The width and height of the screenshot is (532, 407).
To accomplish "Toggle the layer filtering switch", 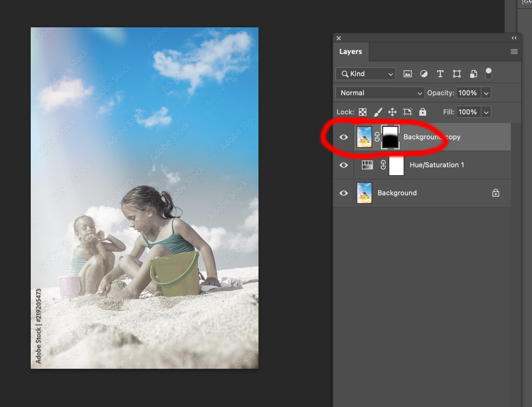I will click(x=488, y=73).
